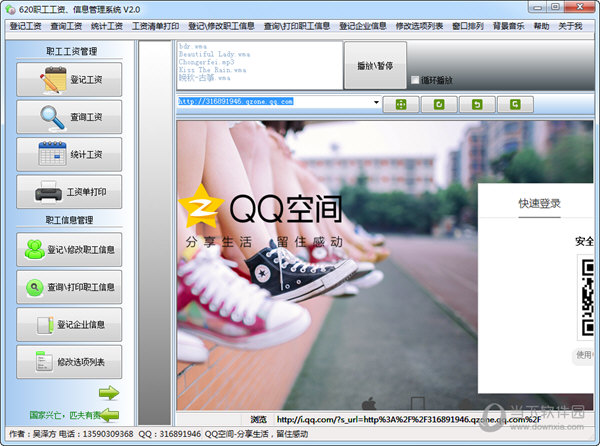
Task: Open 修改选项列表 in the sidebar
Action: 69,361
